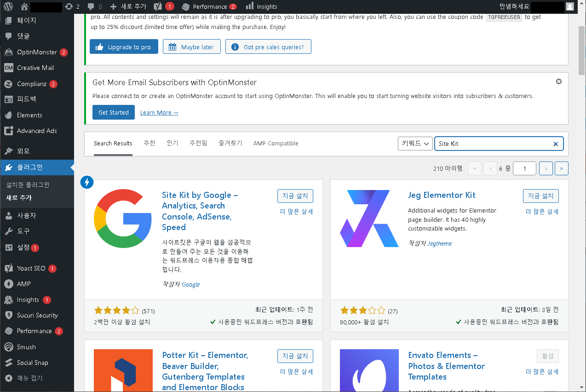This screenshot has width=586, height=392.
Task: Open 설치한 플러그인 submenu item
Action: pos(28,185)
